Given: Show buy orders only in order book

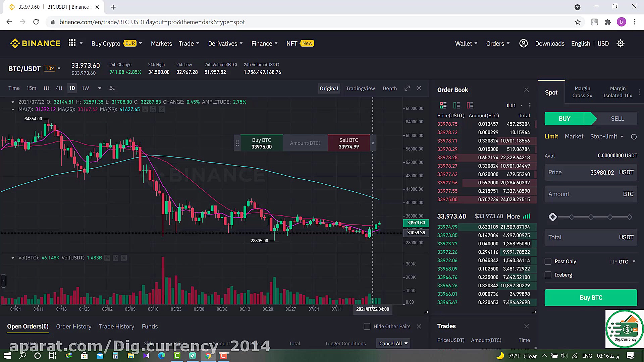Looking at the screenshot, I should [x=457, y=105].
